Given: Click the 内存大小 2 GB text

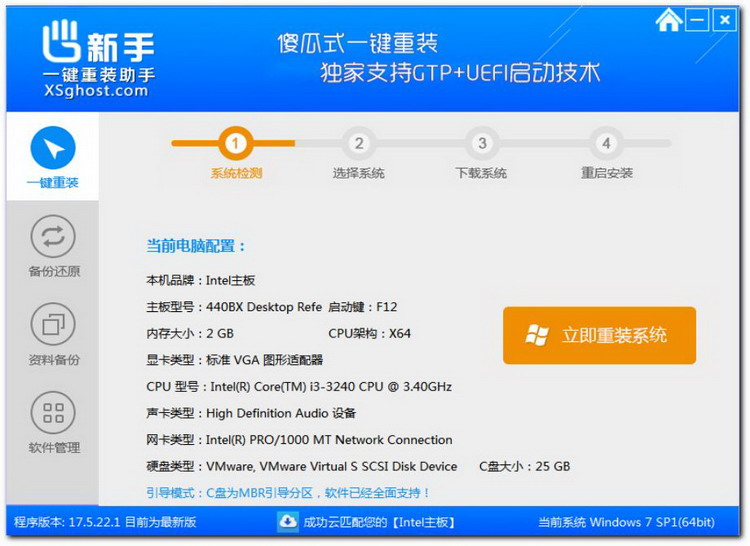Looking at the screenshot, I should coord(190,333).
